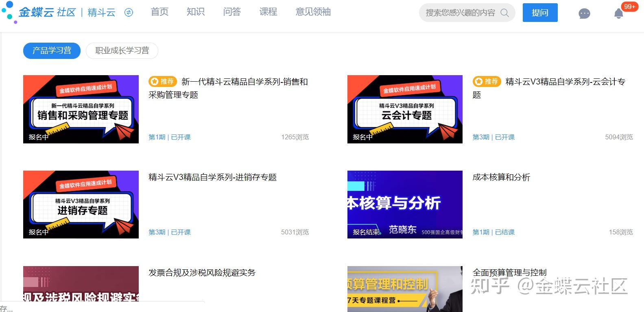The height and width of the screenshot is (312, 644).
Task: Open the 成本核算与分析 course thumbnail
Action: point(405,204)
